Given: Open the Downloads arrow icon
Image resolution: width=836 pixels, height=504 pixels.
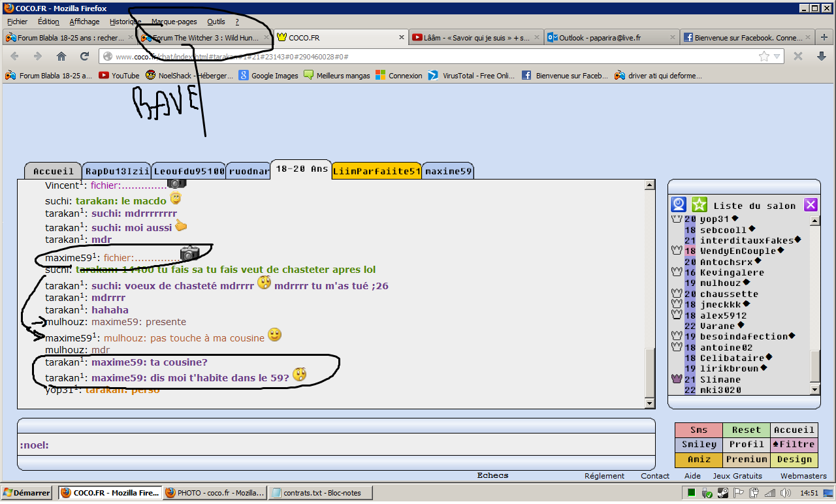Looking at the screenshot, I should (822, 56).
